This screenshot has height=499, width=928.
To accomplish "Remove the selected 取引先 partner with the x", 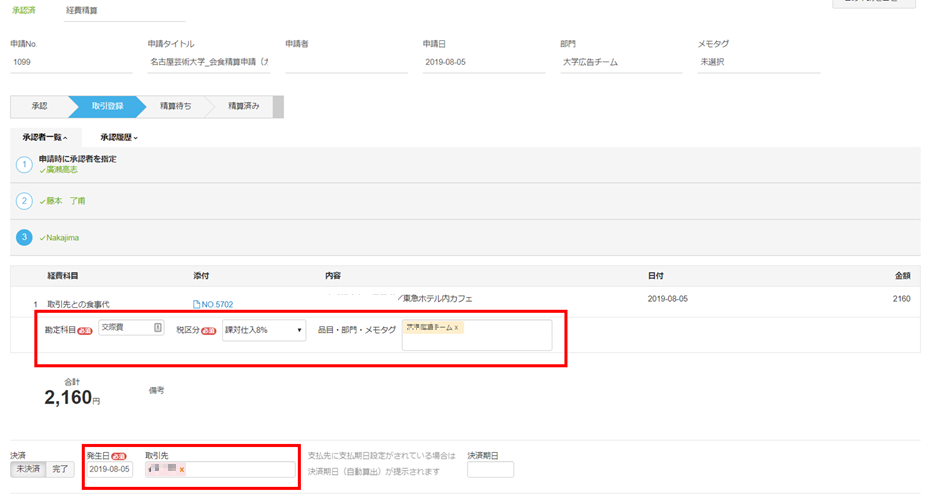I will [x=182, y=469].
